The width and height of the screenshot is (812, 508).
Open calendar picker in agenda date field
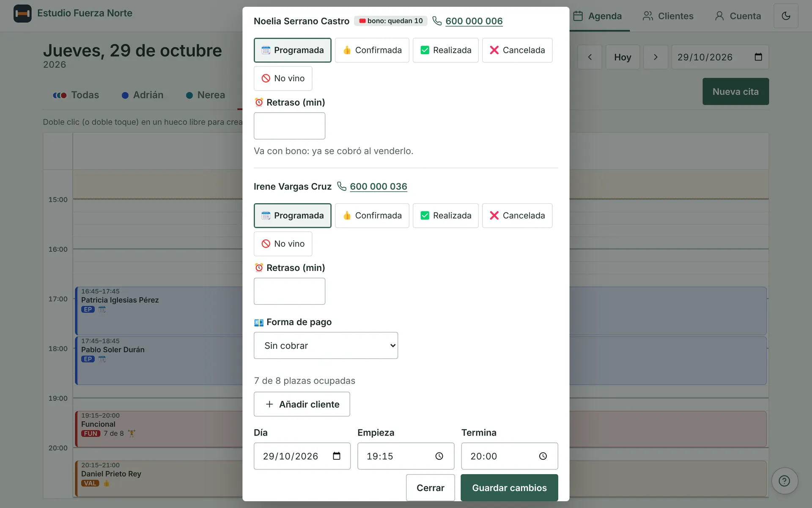pyautogui.click(x=758, y=57)
